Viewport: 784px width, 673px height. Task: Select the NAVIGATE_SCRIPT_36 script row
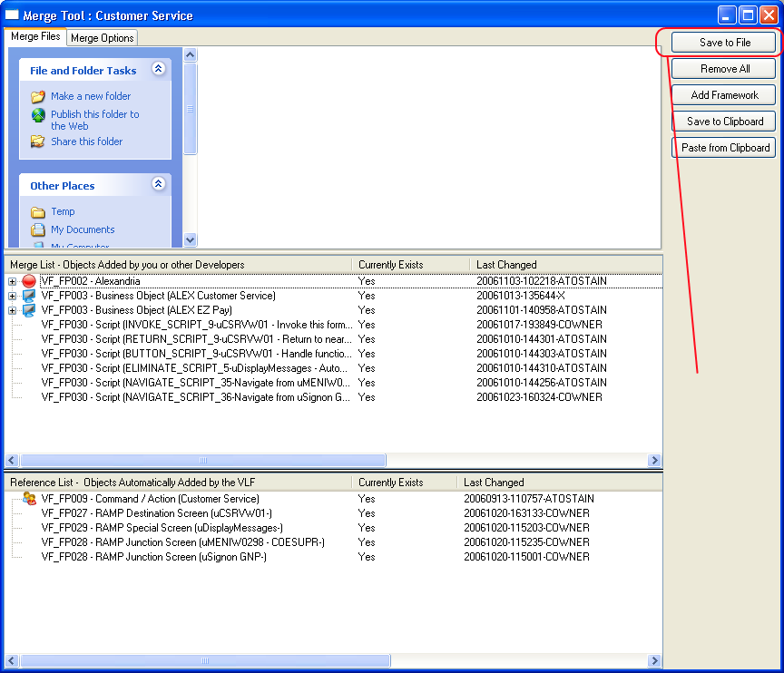point(334,397)
